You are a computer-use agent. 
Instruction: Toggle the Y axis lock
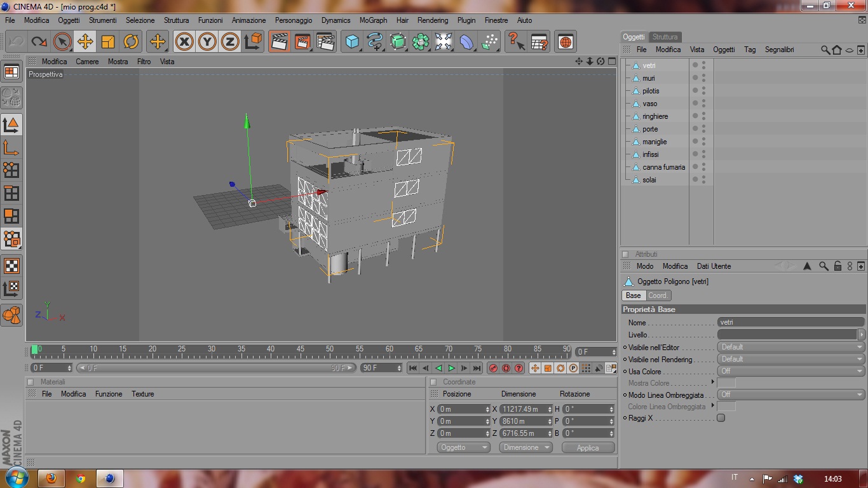(207, 42)
